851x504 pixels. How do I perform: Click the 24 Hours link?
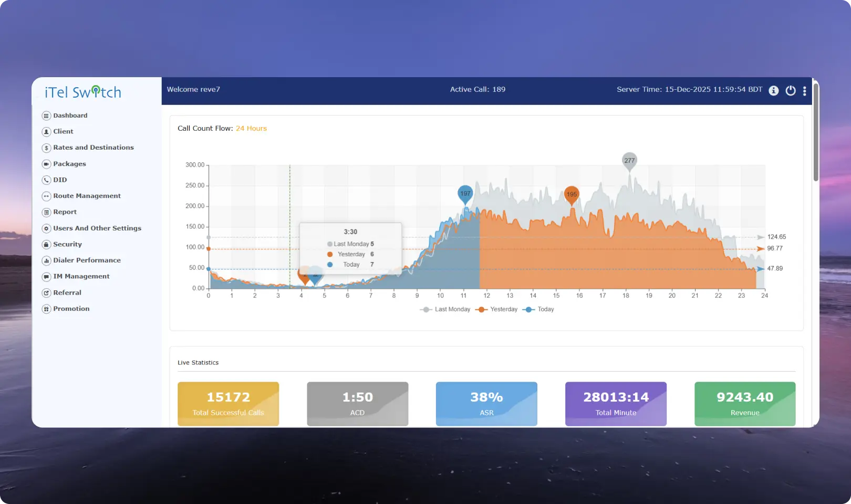251,129
